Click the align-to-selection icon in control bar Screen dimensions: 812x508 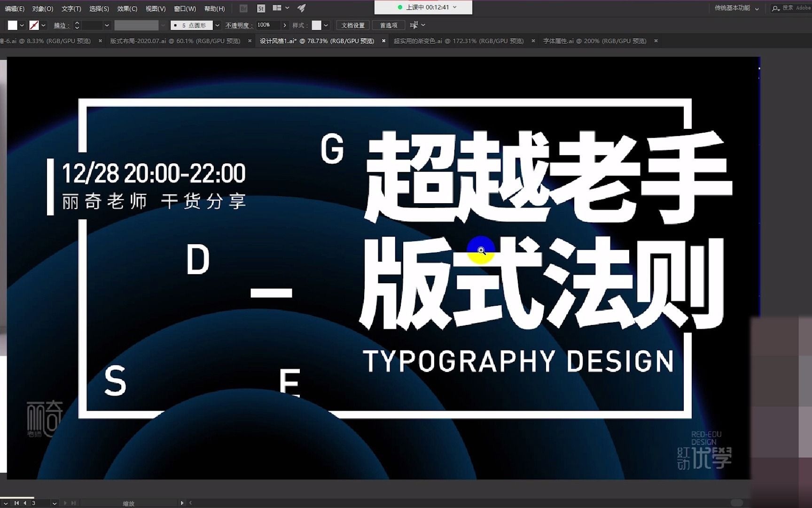[414, 25]
